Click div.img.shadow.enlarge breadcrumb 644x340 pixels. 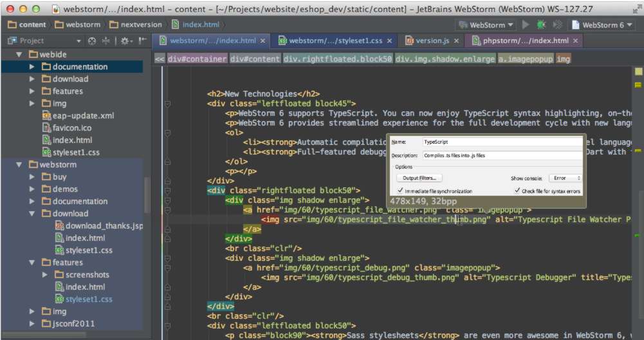coord(445,59)
